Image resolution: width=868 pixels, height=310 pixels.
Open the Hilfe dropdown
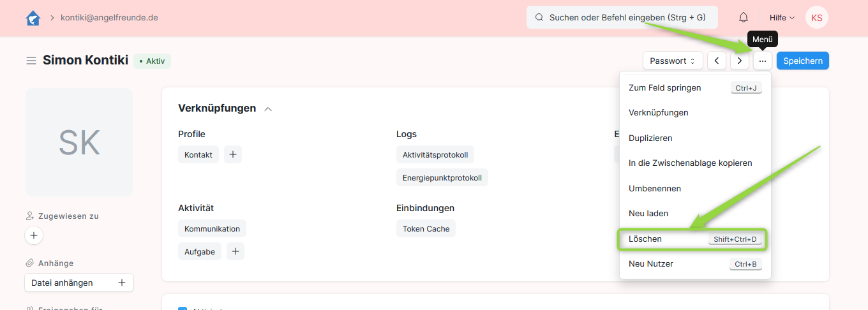click(x=782, y=18)
